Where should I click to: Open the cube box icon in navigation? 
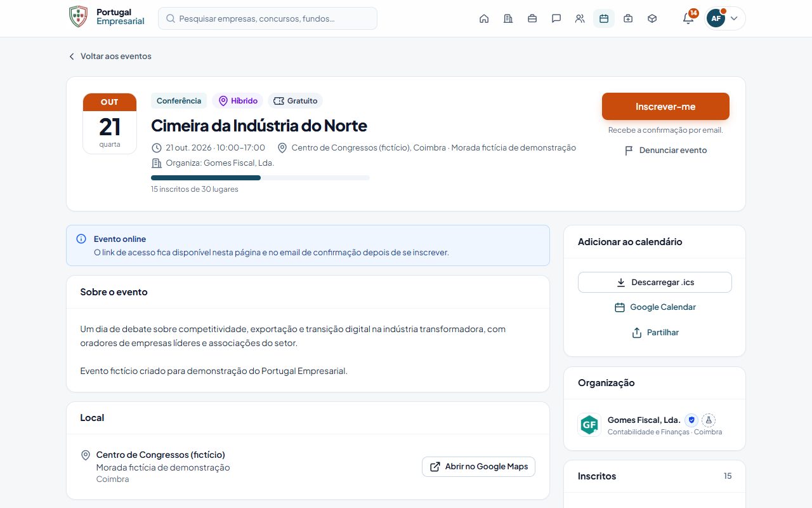point(652,18)
